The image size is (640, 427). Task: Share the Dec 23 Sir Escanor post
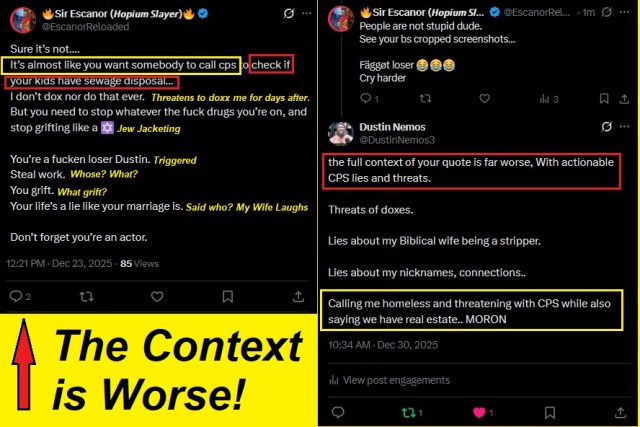tap(298, 296)
